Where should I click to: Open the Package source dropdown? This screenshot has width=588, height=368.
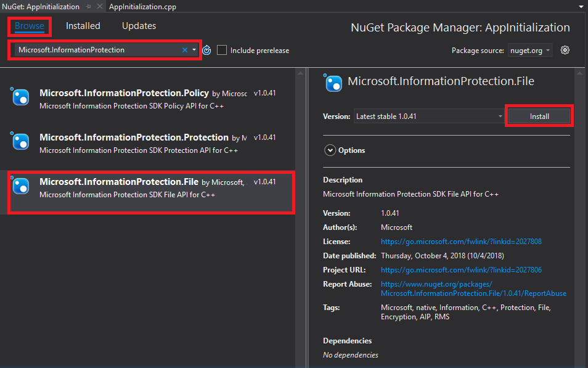(x=529, y=51)
